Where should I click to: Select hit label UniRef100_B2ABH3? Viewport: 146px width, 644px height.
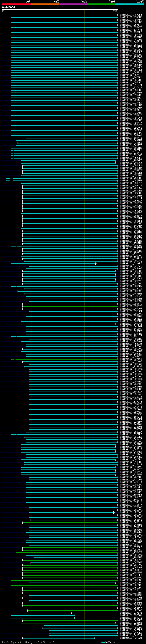(x=131, y=251)
